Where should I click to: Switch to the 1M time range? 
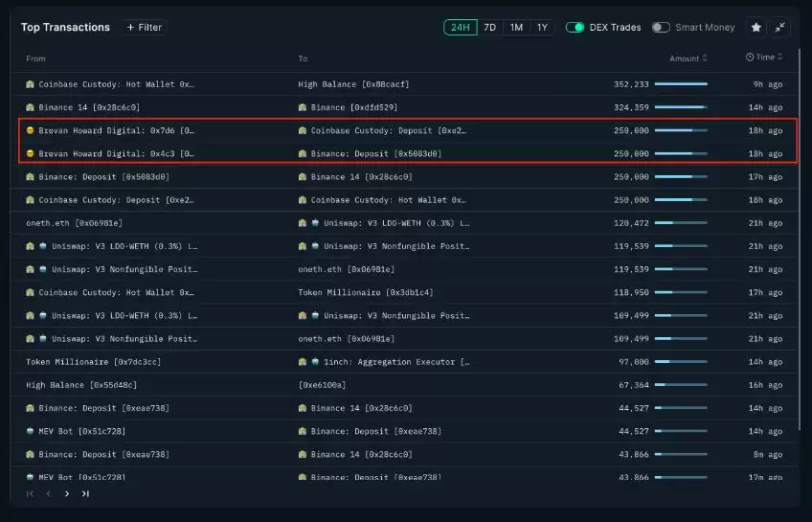point(516,28)
